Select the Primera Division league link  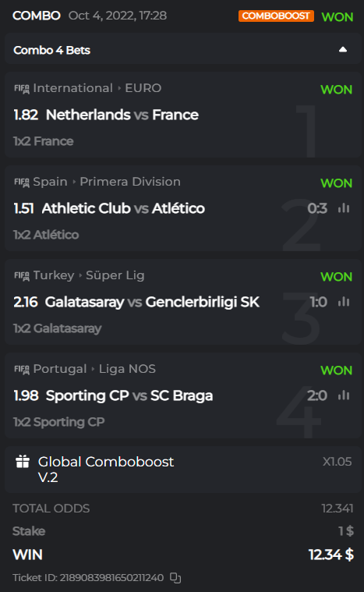[x=130, y=182]
